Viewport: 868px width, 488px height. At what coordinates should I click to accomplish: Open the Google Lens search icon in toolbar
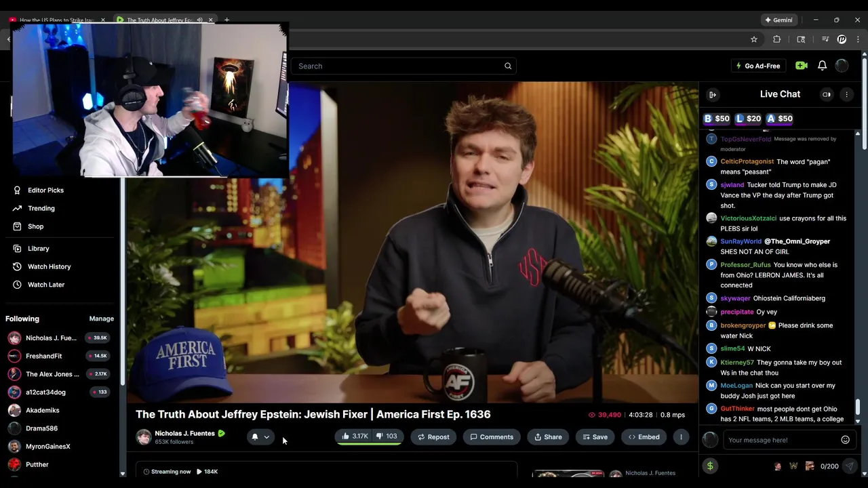tap(801, 39)
